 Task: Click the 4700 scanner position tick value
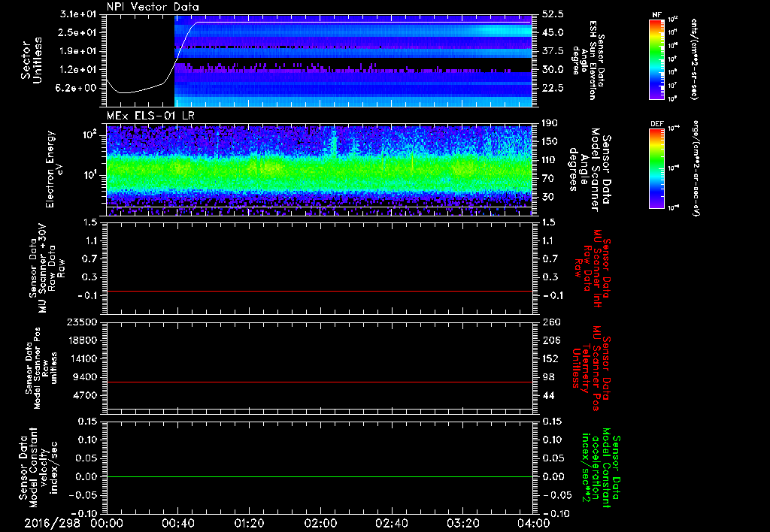point(84,395)
